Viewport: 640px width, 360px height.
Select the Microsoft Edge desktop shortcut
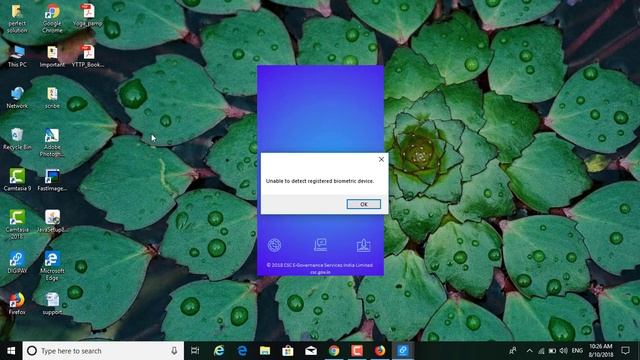pyautogui.click(x=52, y=266)
